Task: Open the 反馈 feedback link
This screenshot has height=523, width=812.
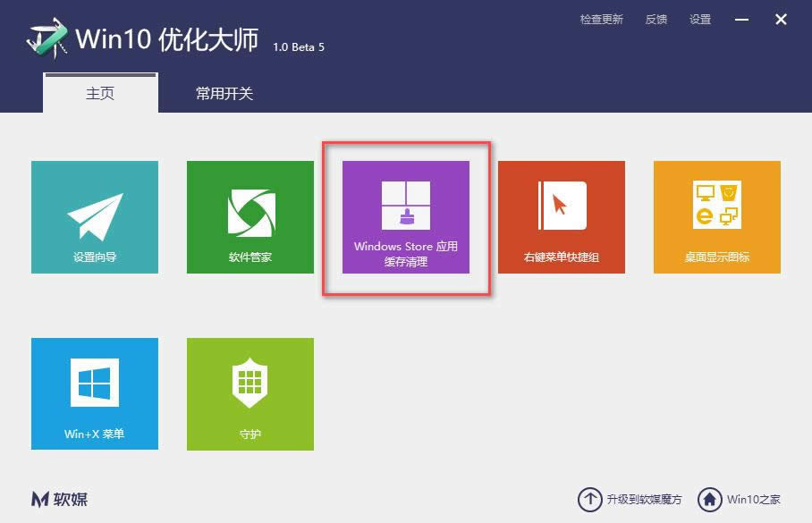Action: tap(656, 19)
